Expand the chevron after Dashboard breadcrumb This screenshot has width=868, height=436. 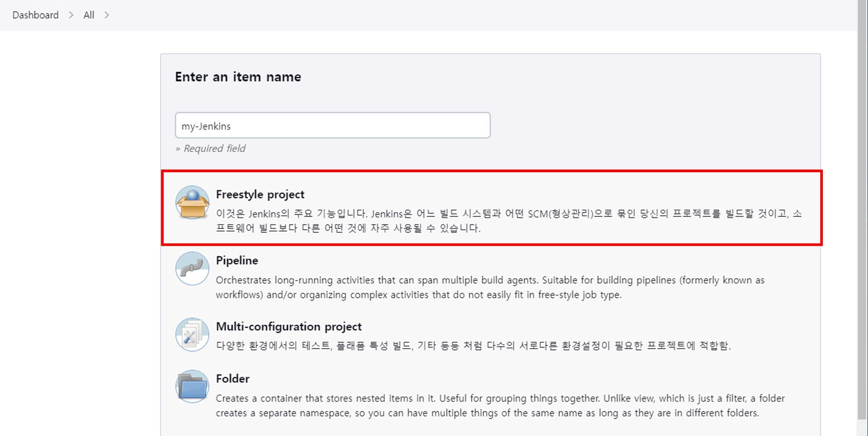[71, 15]
